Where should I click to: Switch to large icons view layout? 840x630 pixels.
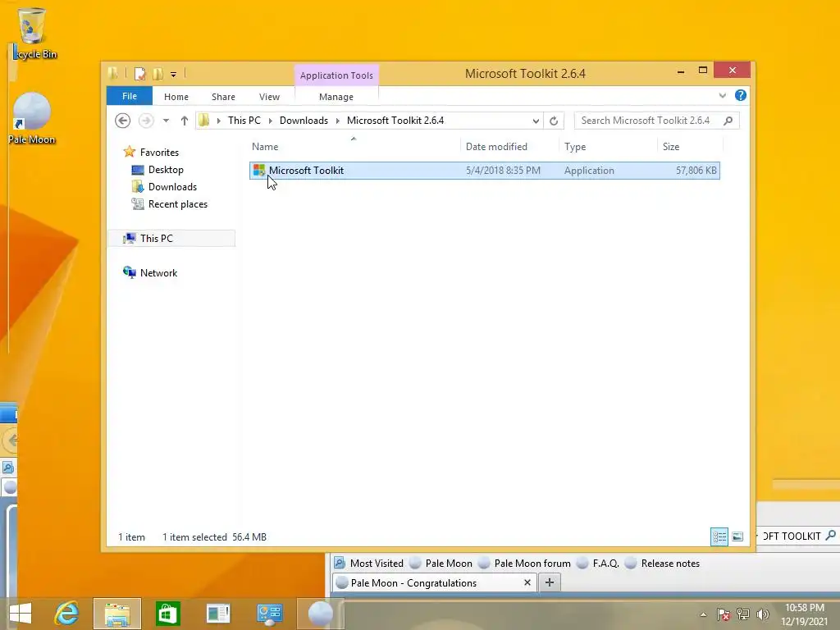point(737,536)
